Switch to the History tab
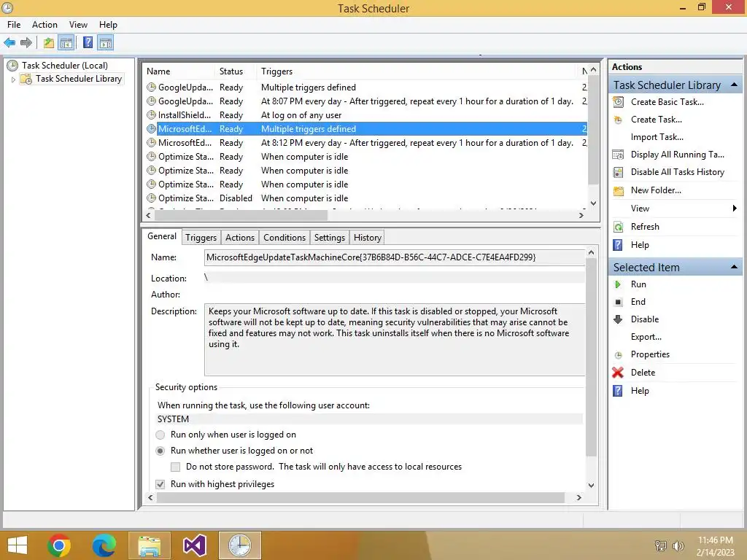 pyautogui.click(x=368, y=238)
